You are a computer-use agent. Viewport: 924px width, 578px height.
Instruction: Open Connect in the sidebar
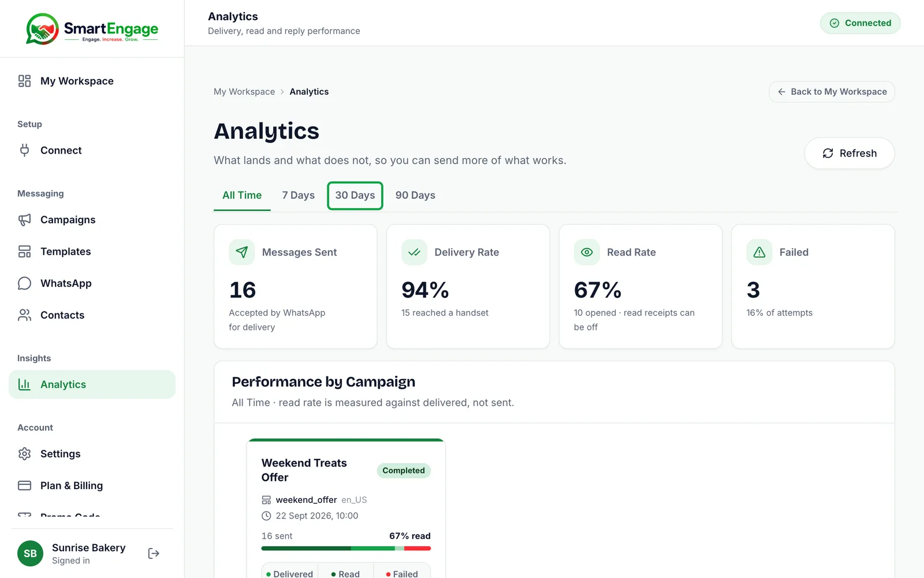pos(92,150)
